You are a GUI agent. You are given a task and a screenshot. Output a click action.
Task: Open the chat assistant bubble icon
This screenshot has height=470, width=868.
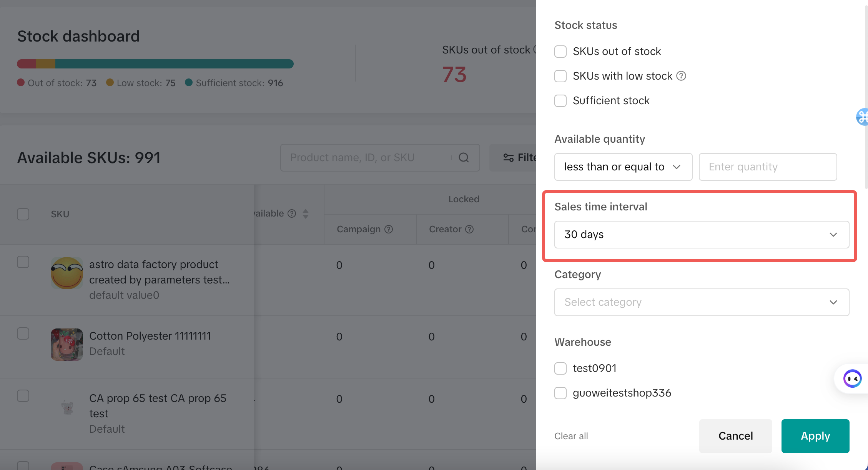852,379
